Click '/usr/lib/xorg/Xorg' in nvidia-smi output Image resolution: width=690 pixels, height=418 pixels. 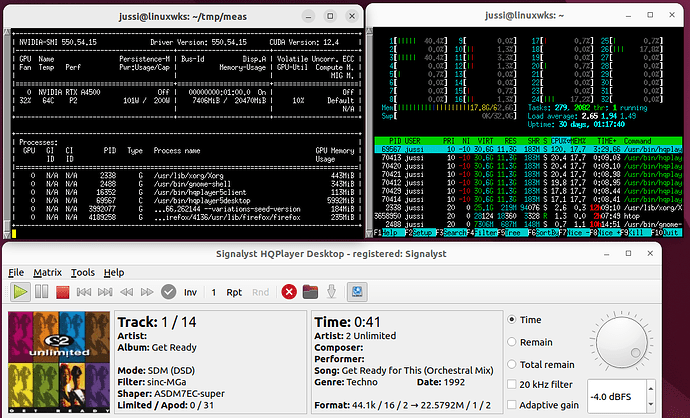(188, 176)
